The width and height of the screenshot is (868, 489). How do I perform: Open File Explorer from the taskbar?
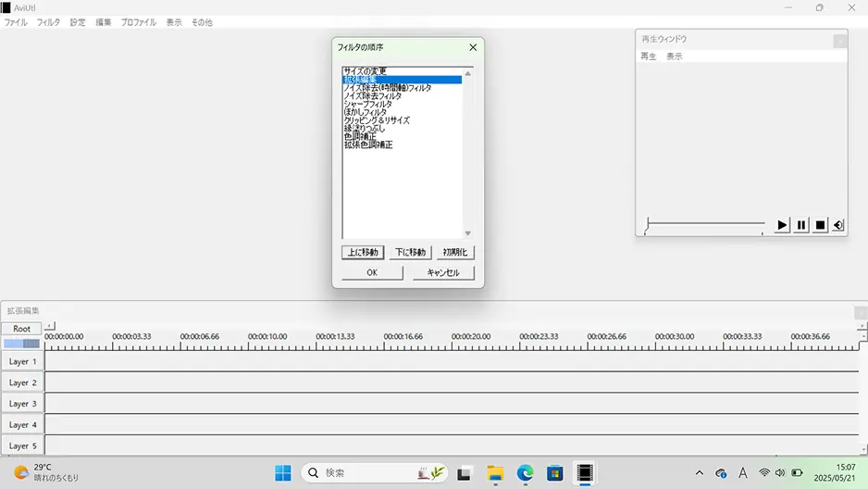pos(495,473)
